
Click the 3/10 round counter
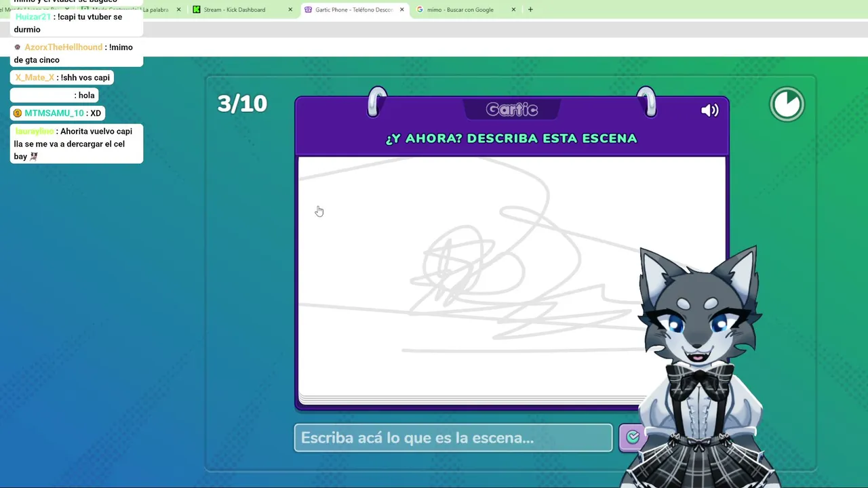242,104
